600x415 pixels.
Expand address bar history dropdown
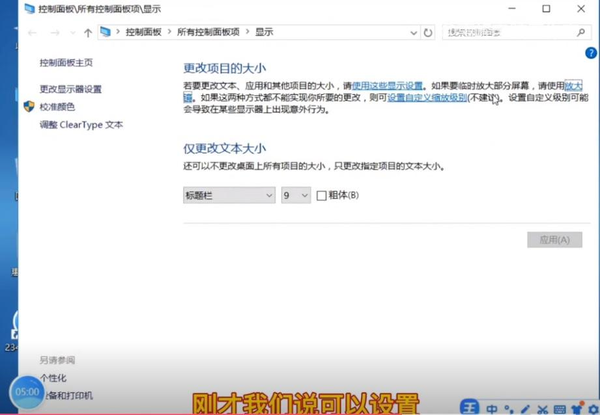point(413,33)
